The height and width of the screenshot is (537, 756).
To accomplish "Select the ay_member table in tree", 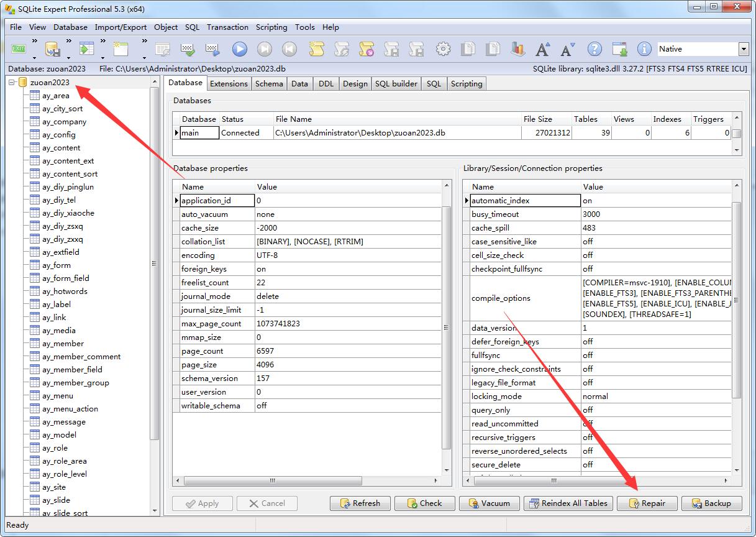I will 63,344.
